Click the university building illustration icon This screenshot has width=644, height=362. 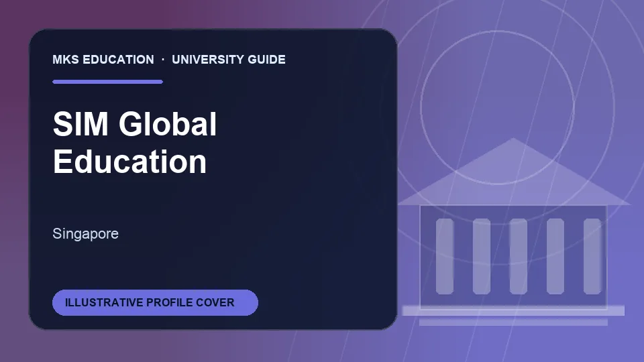(513, 232)
